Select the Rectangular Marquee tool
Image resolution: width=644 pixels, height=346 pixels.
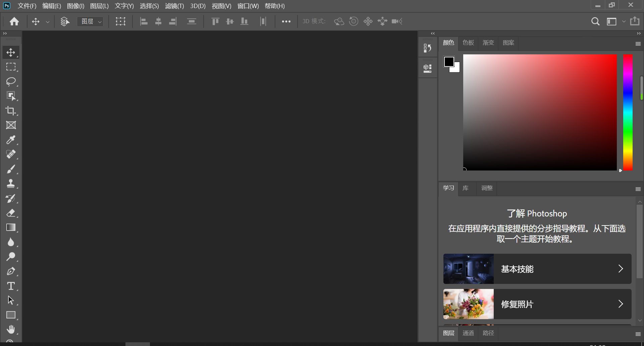[x=11, y=67]
